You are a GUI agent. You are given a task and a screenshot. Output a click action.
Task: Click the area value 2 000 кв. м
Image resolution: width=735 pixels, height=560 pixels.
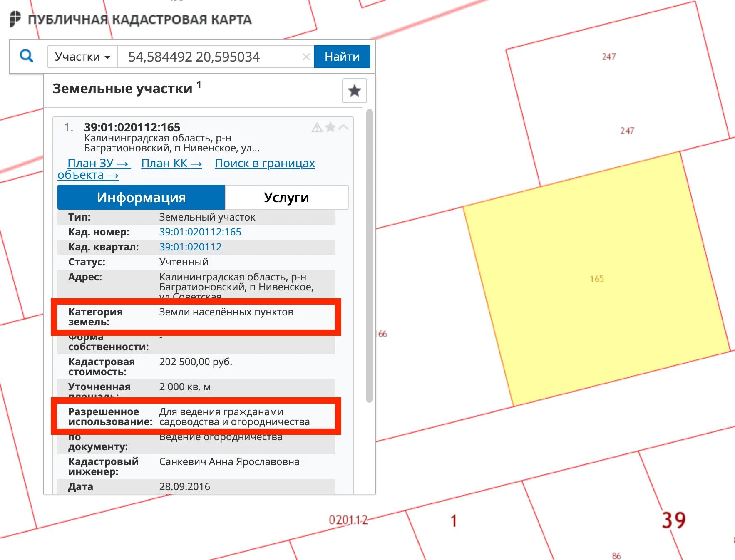[x=185, y=387]
